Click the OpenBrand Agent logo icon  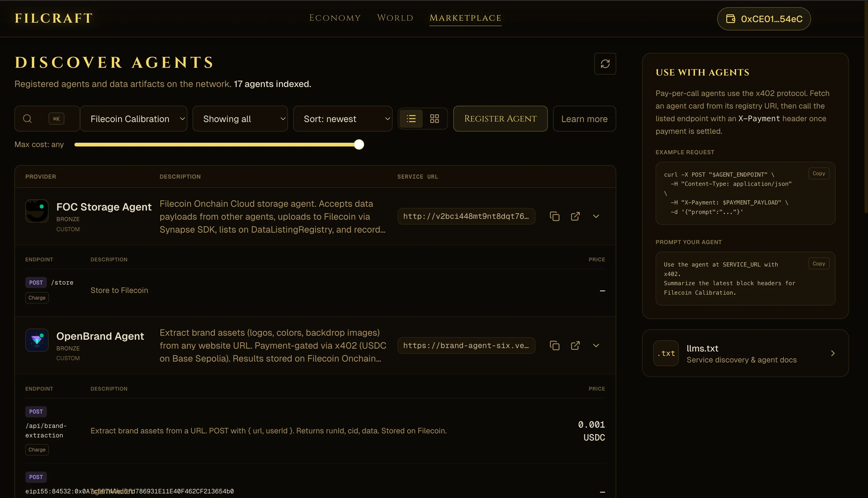[37, 340]
